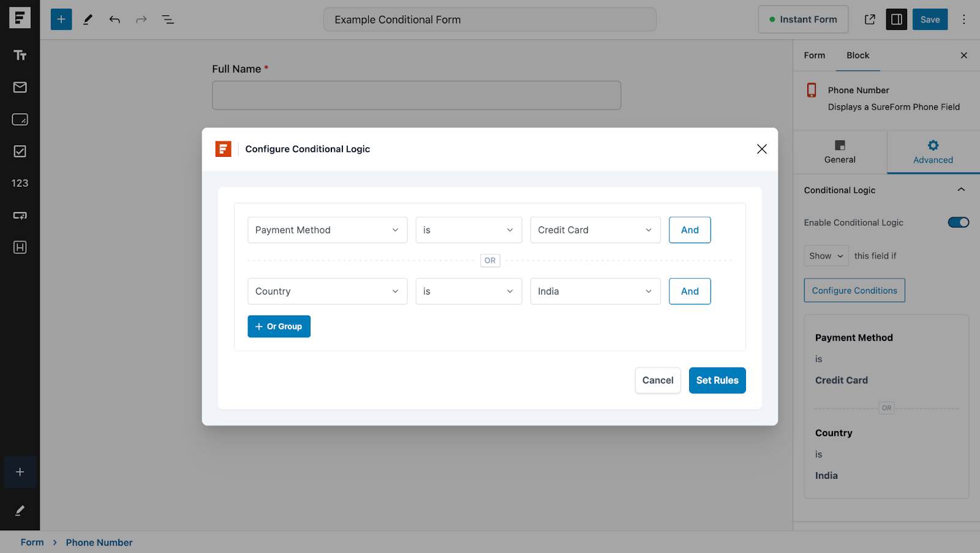Add a new Or Group
Image resolution: width=980 pixels, height=553 pixels.
(279, 326)
